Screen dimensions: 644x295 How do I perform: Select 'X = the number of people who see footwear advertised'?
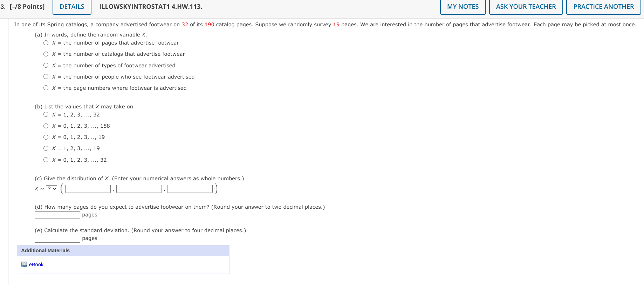46,76
